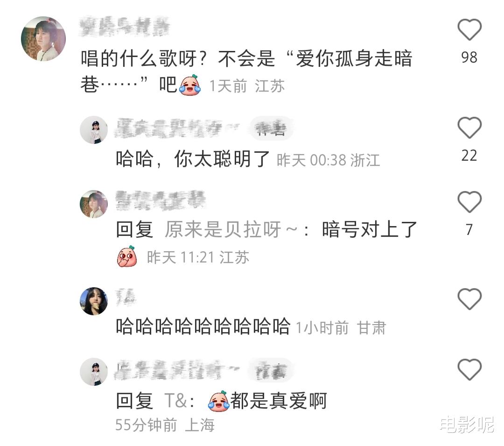This screenshot has width=504, height=446.
Task: Open avatar next to '都是真爱啊' reply
Action: [x=94, y=372]
